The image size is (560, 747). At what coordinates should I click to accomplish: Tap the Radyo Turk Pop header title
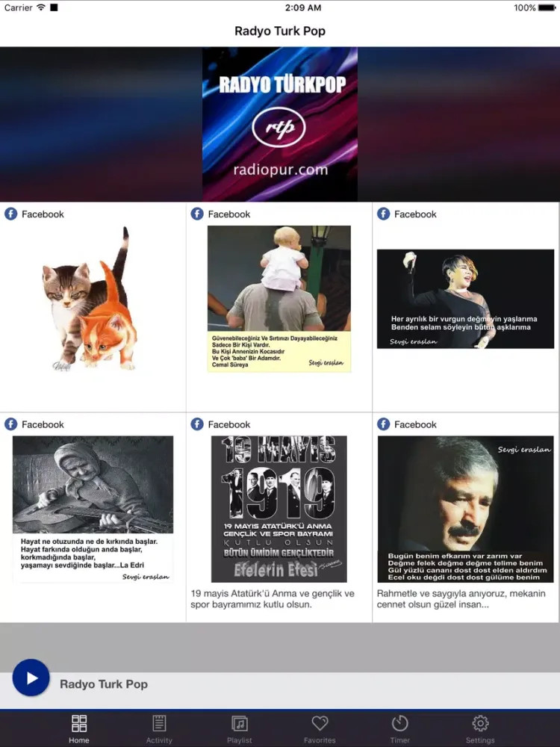pos(280,31)
